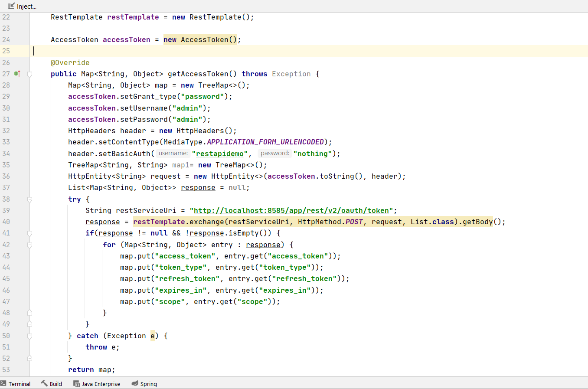Click HttpMethod.POST on line 40
The width and height of the screenshot is (588, 389).
tap(330, 222)
